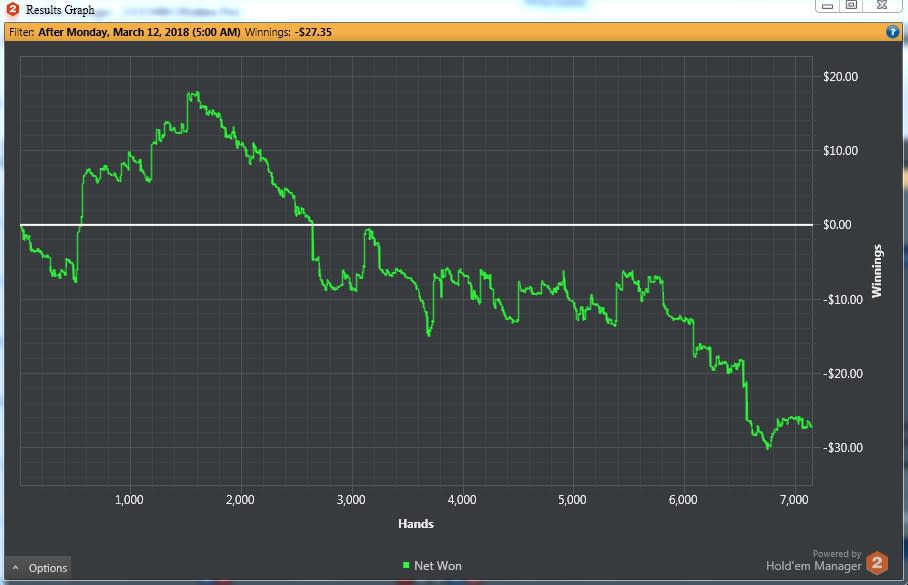Minimize the Results Graph window
This screenshot has height=585, width=908.
[x=828, y=5]
